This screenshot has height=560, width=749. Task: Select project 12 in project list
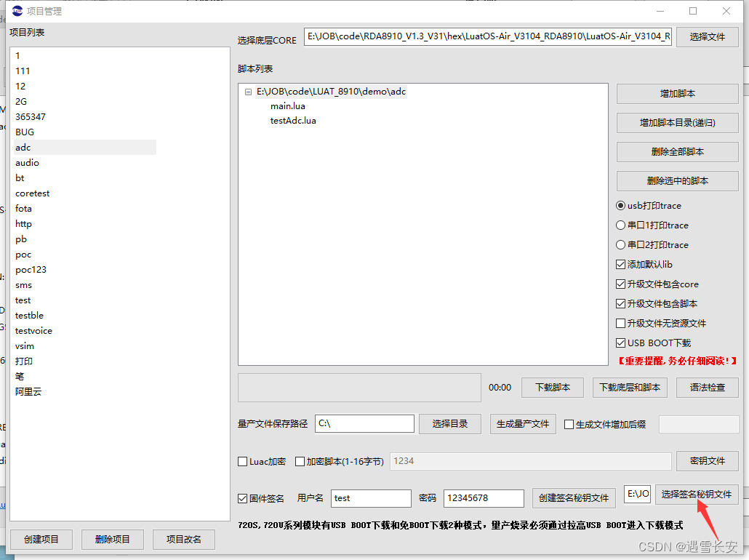click(x=20, y=86)
